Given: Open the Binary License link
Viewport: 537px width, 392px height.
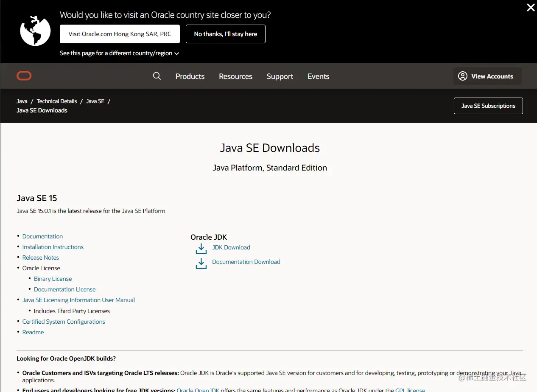Looking at the screenshot, I should pyautogui.click(x=53, y=279).
